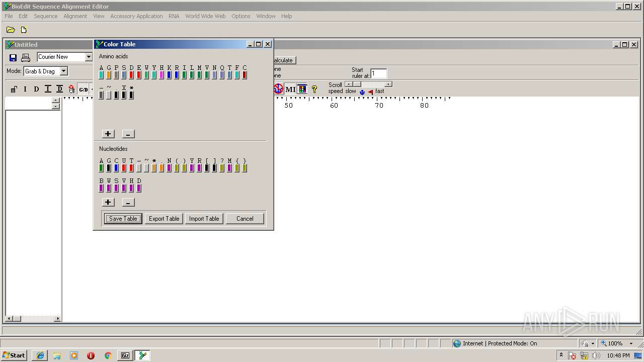Pick nucleotide D purple color swatch
Image resolution: width=644 pixels, height=362 pixels.
[x=139, y=188]
